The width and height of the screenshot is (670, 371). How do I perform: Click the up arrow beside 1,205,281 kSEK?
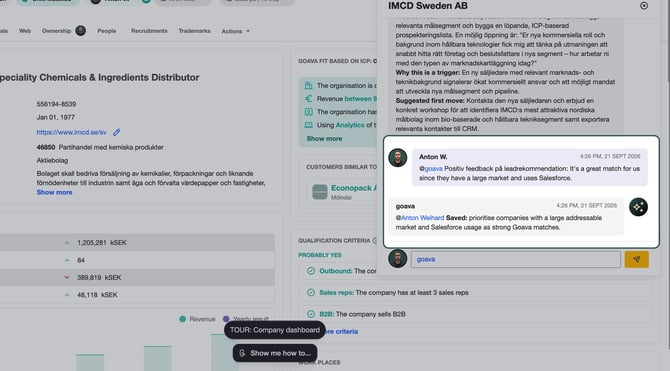(x=67, y=243)
